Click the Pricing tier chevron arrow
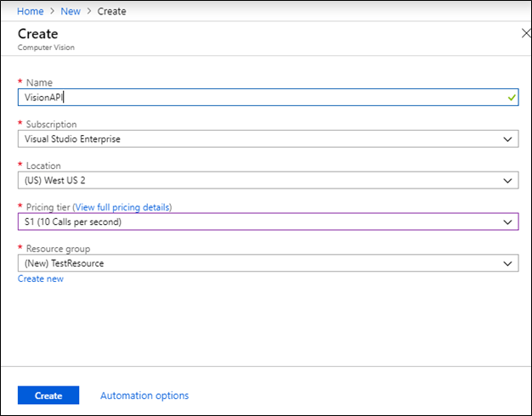Image resolution: width=532 pixels, height=416 pixels. click(x=508, y=222)
